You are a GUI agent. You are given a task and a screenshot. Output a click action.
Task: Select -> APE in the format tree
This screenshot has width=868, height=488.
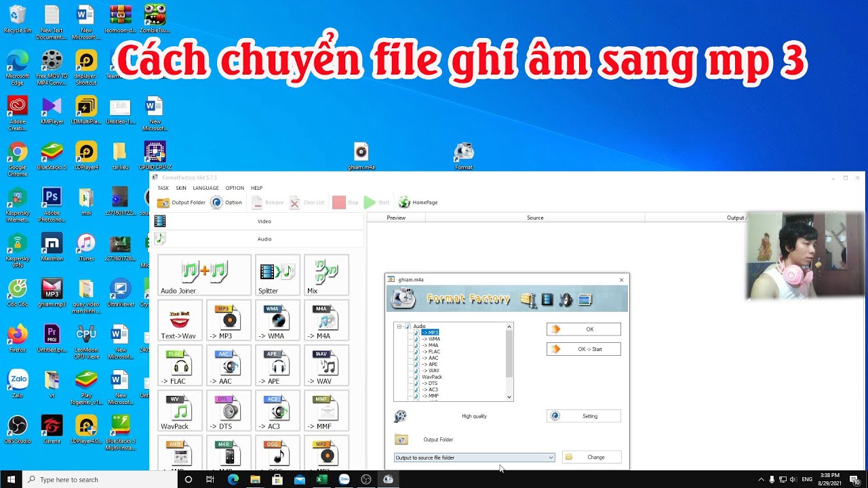429,364
